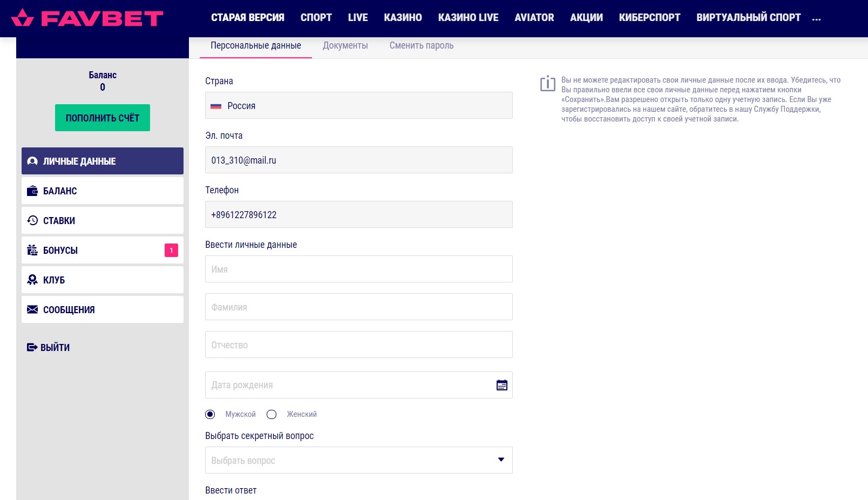Click the history clock icon beside Ставки
This screenshot has width=868, height=500.
click(32, 220)
